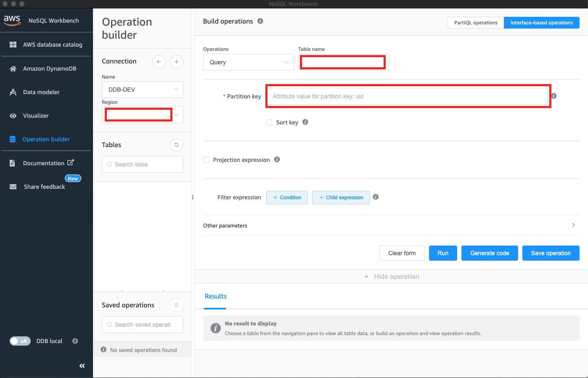Click Data modeler icon
The height and width of the screenshot is (378, 588).
click(x=13, y=92)
